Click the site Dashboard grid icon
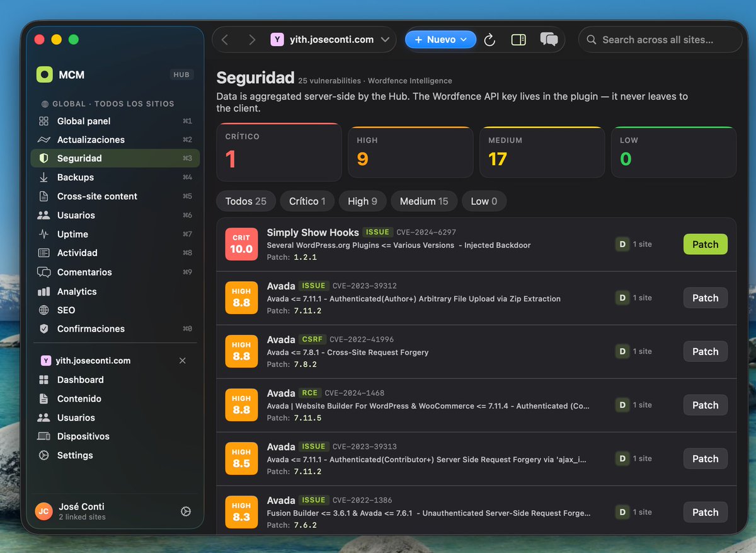The width and height of the screenshot is (756, 553). coord(43,380)
